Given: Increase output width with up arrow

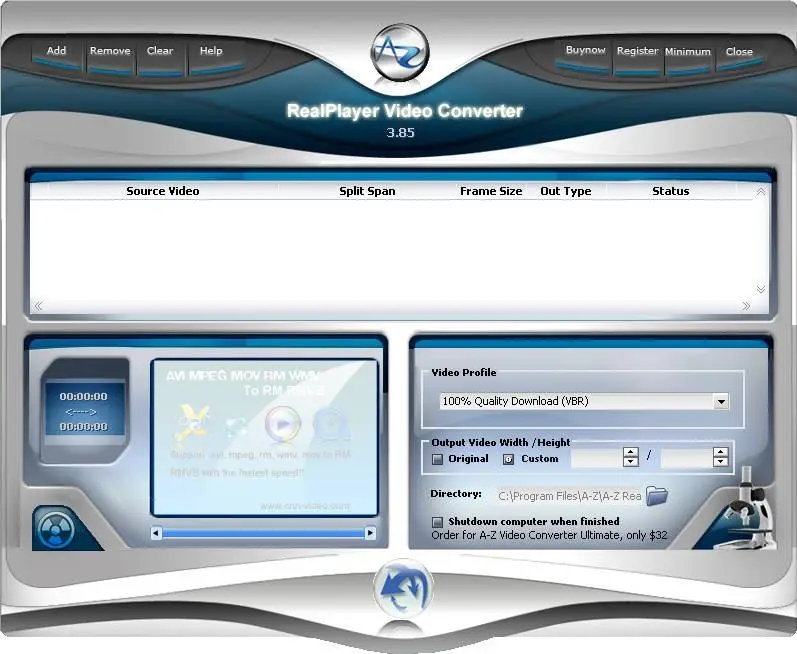Looking at the screenshot, I should coord(631,452).
